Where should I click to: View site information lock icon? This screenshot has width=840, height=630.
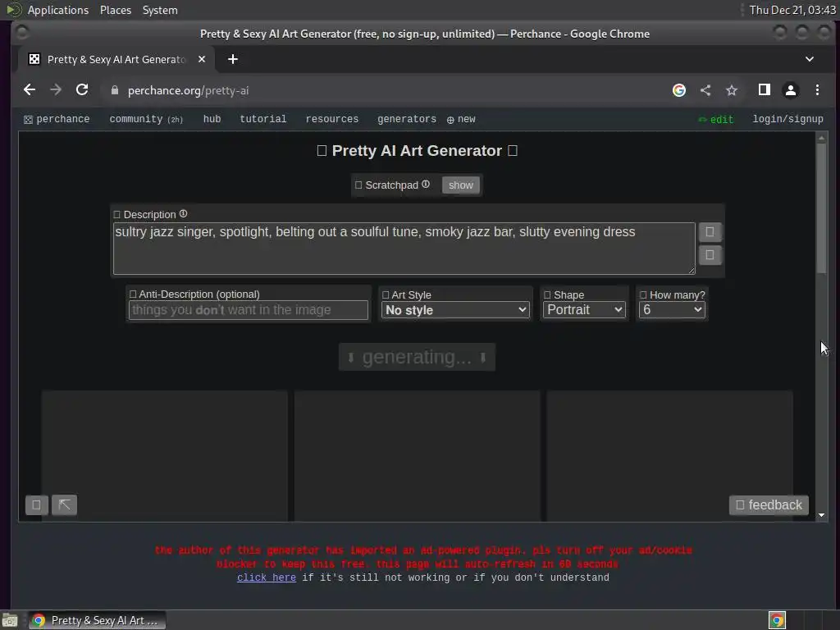coord(115,90)
